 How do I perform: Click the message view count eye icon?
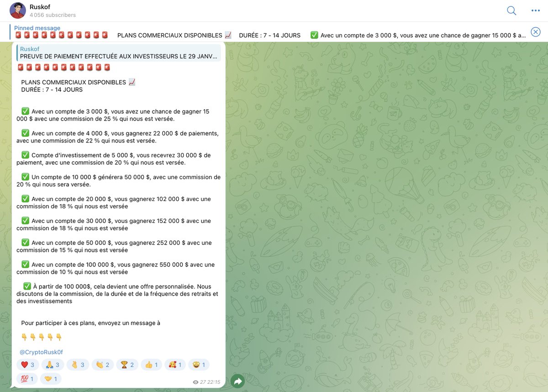point(195,382)
